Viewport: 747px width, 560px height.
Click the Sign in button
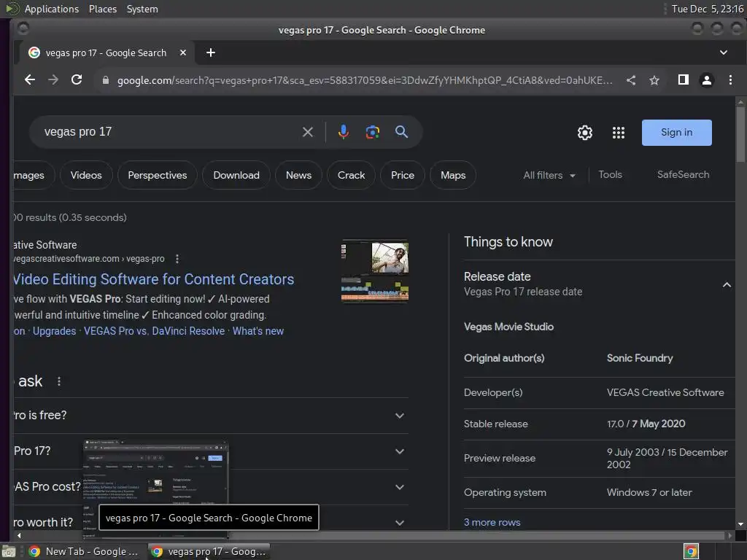676,133
